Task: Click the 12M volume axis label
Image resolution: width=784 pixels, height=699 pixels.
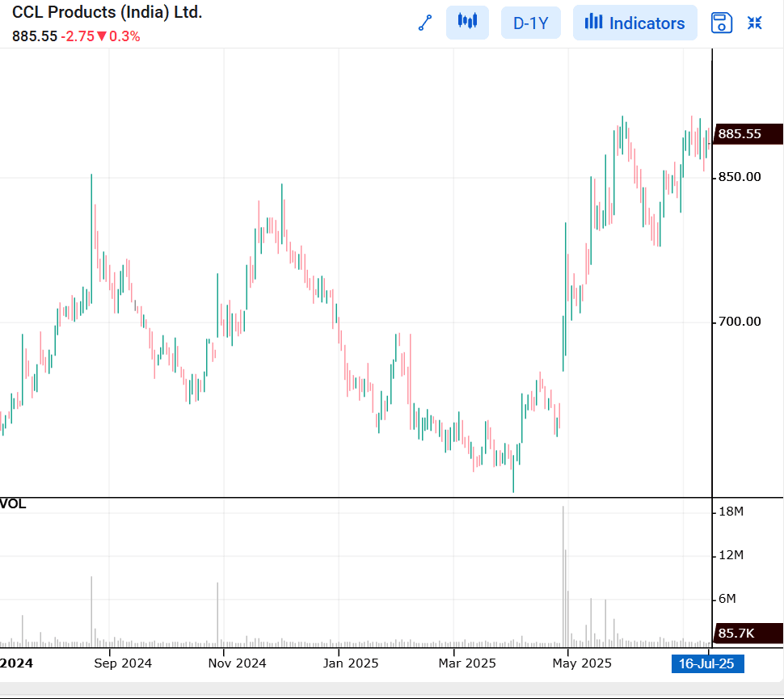Action: point(731,555)
